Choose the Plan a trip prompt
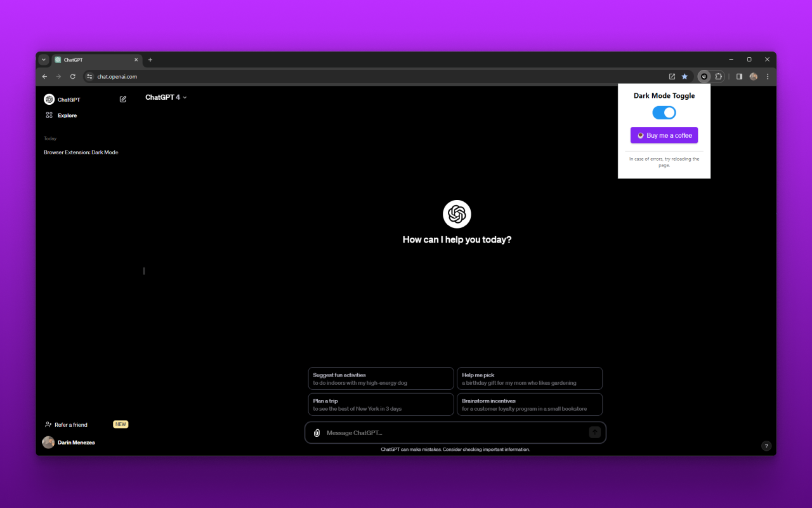The image size is (812, 508). [381, 404]
